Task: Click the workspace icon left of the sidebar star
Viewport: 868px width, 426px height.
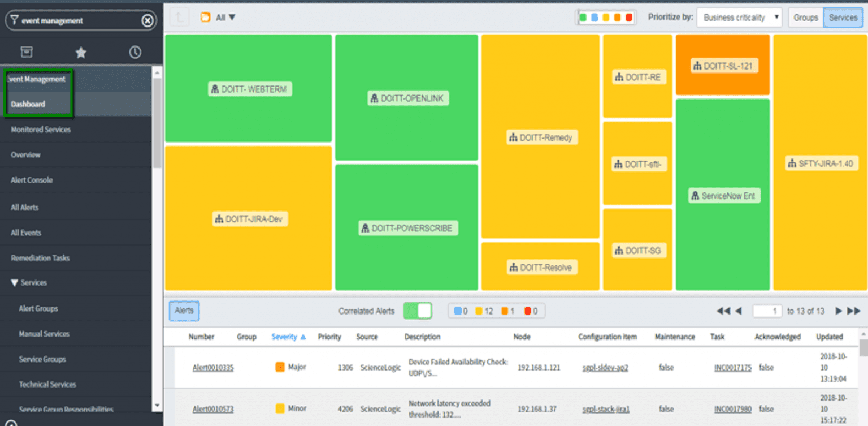Action: tap(27, 51)
